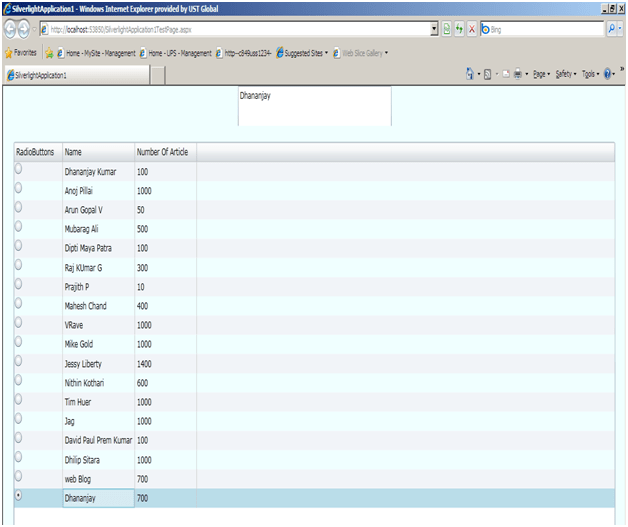Open the Page menu dropdown
This screenshot has height=527, width=628.
(x=542, y=74)
